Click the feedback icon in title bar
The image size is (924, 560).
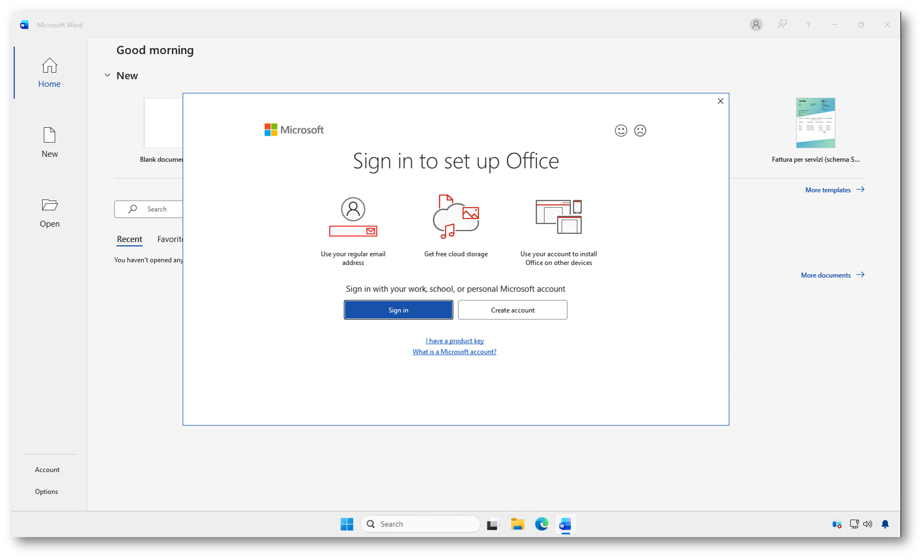[782, 25]
